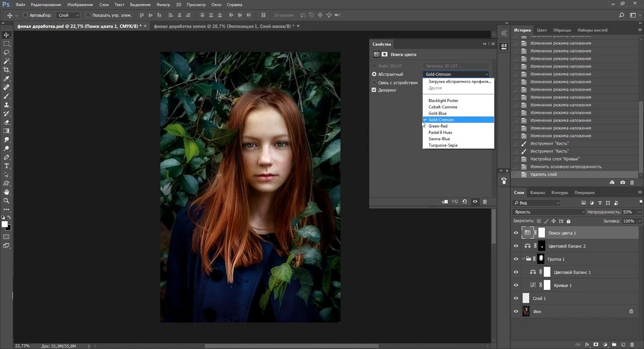Delete current state in History panel

[x=632, y=183]
